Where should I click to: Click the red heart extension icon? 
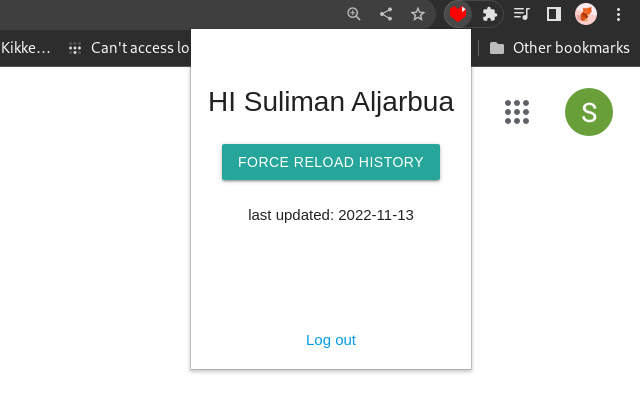point(458,14)
